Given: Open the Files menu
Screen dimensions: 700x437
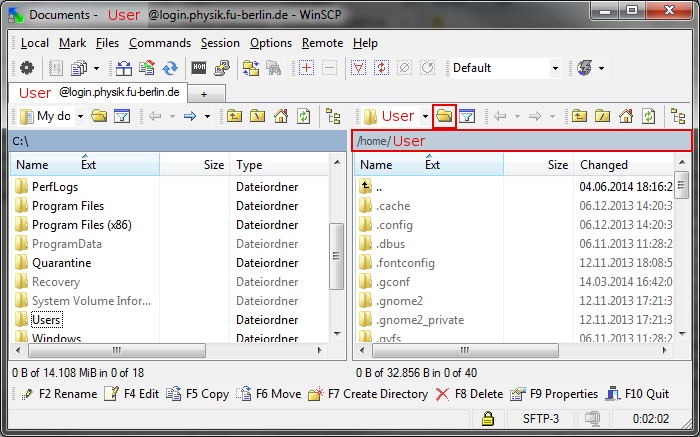Looking at the screenshot, I should [107, 43].
